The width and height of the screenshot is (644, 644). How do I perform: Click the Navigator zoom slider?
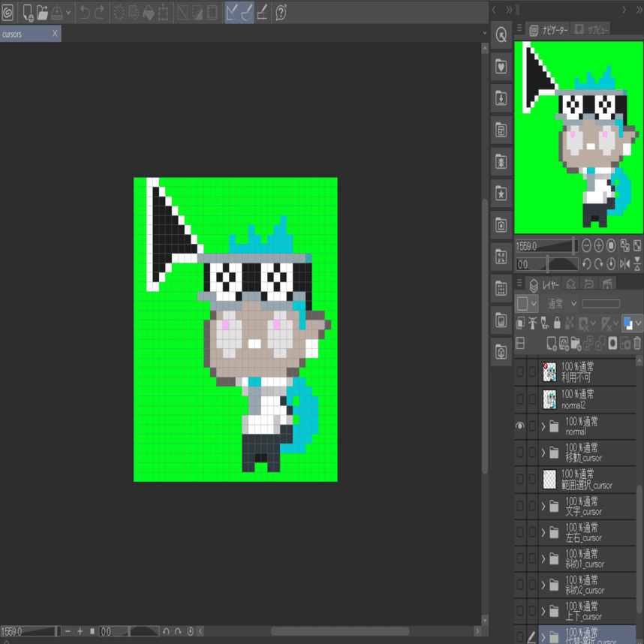tap(546, 245)
